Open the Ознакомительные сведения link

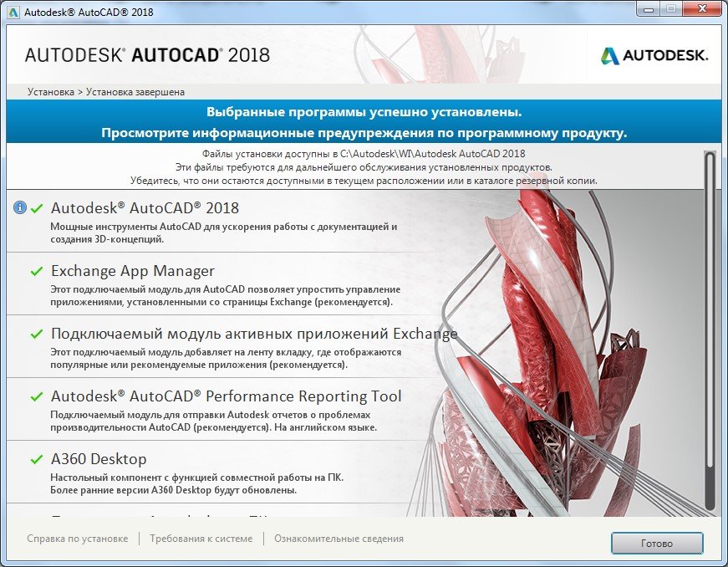pyautogui.click(x=339, y=539)
